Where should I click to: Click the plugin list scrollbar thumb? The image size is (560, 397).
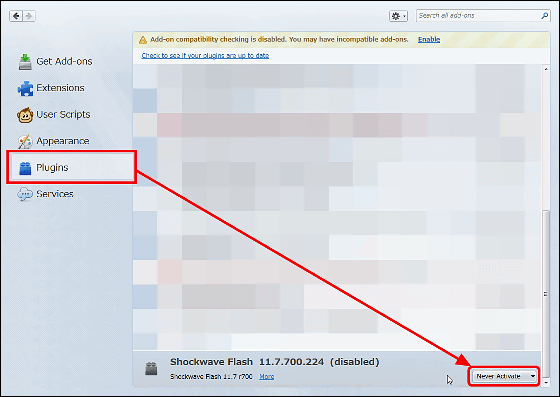546,294
